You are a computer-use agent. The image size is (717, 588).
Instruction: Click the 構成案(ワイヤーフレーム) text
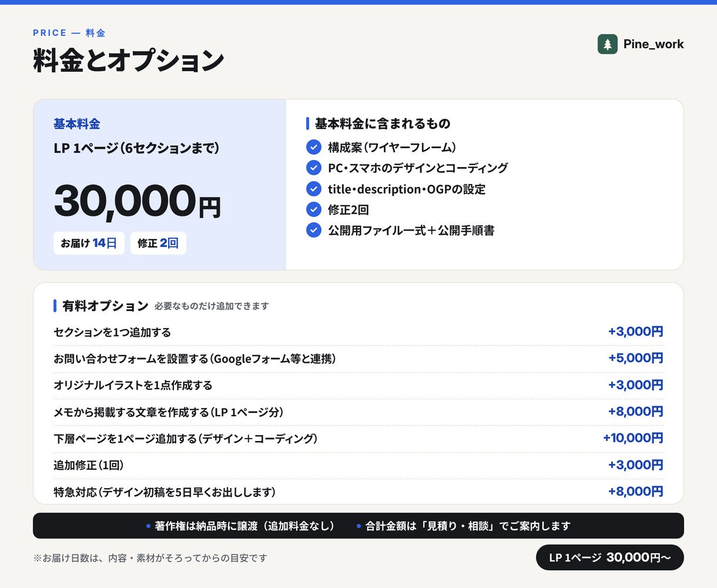[x=392, y=147]
